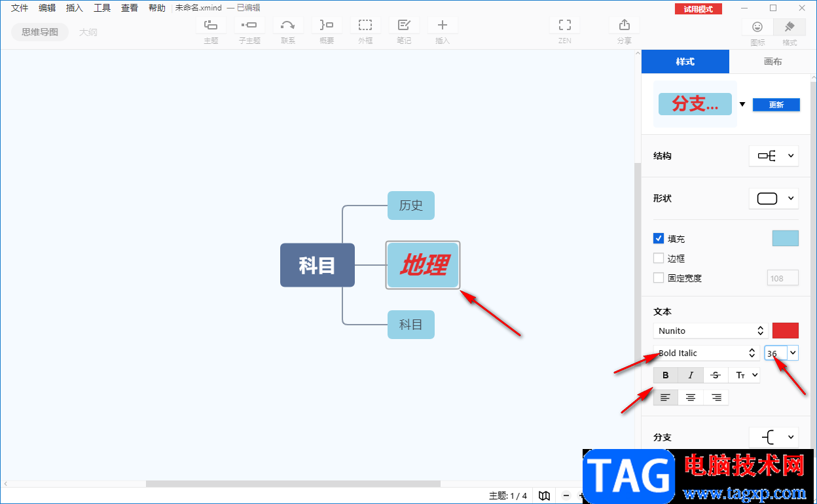Open the 编辑 menu

click(x=47, y=8)
